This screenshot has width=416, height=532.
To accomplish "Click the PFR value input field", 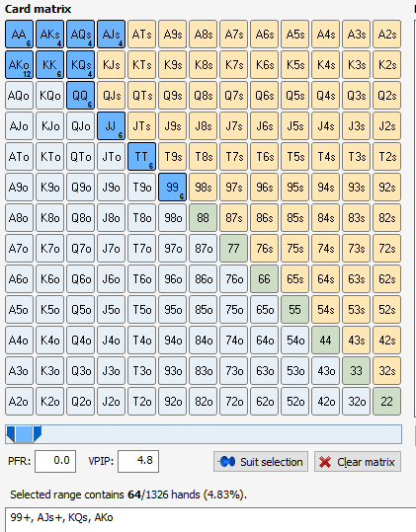I will pos(55,461).
